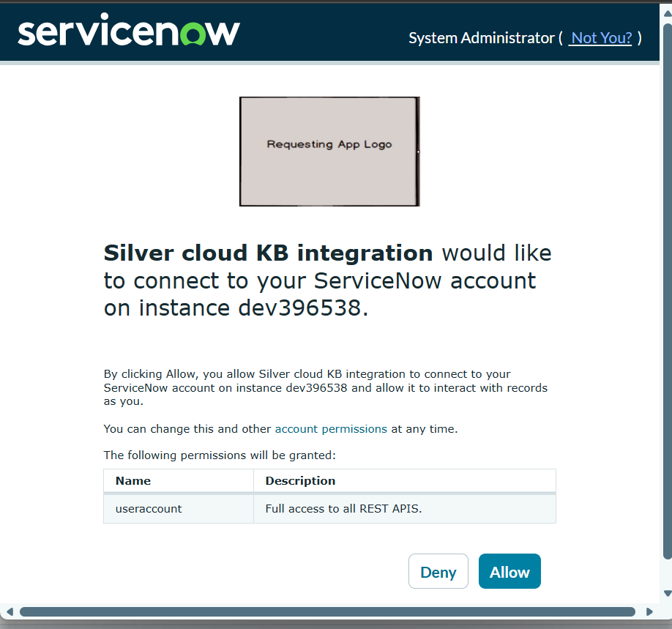Click the 'System Administrator' user text
The height and width of the screenshot is (629, 672).
(x=482, y=38)
